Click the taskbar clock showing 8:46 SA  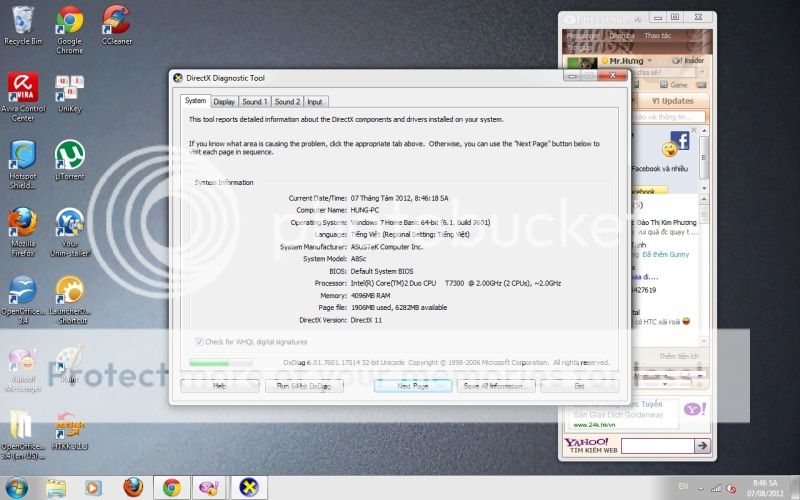click(765, 488)
